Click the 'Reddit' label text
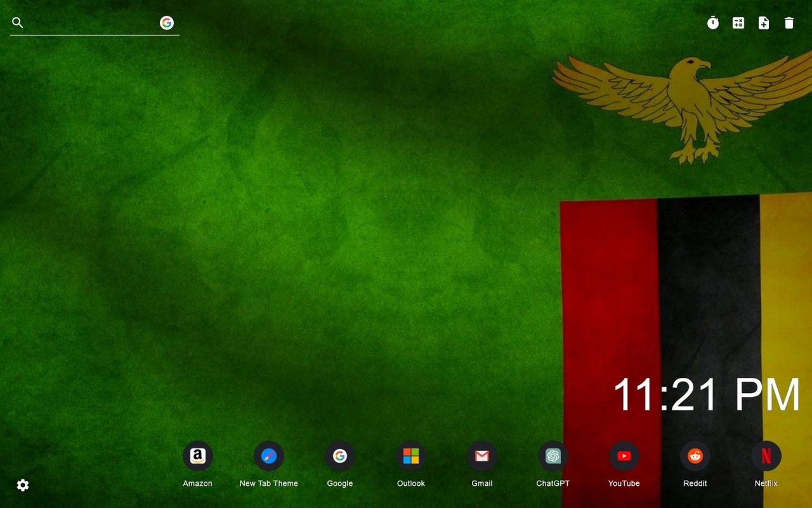The height and width of the screenshot is (508, 812). point(695,483)
